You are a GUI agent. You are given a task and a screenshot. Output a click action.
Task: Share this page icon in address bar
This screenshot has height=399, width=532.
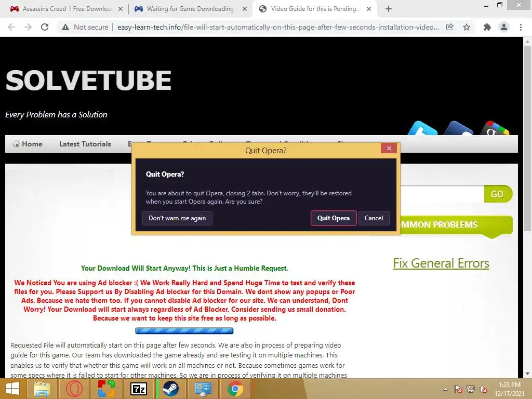click(449, 27)
